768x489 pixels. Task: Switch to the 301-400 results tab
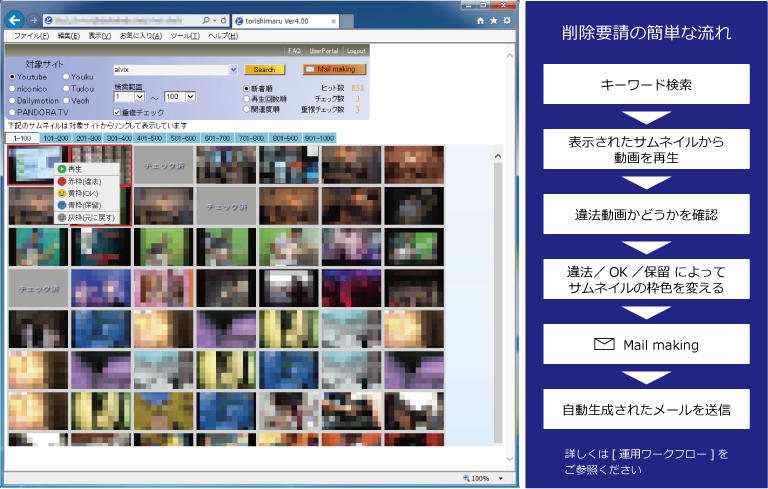pyautogui.click(x=120, y=138)
